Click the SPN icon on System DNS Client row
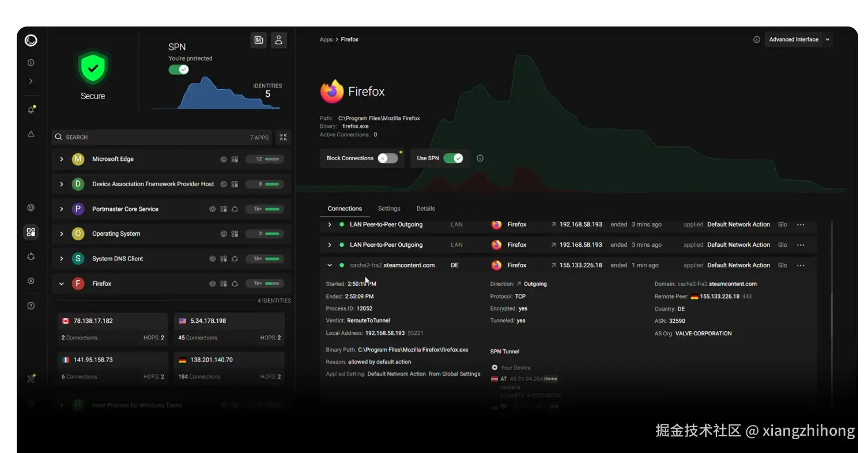868x453 pixels. click(x=235, y=259)
